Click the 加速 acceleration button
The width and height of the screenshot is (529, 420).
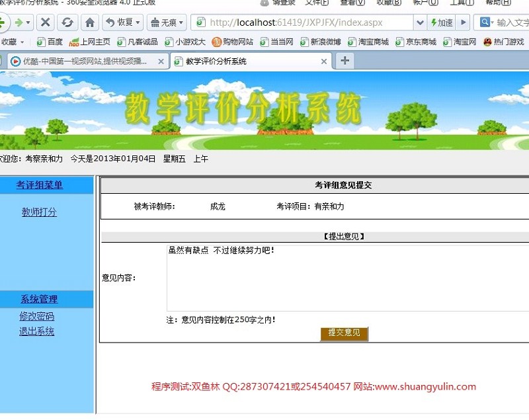(442, 22)
